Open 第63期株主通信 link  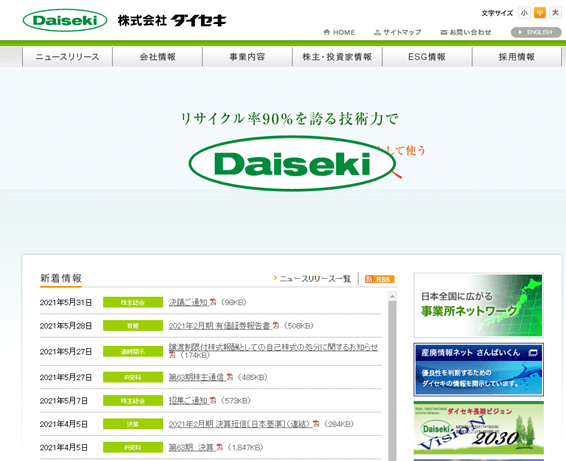197,377
